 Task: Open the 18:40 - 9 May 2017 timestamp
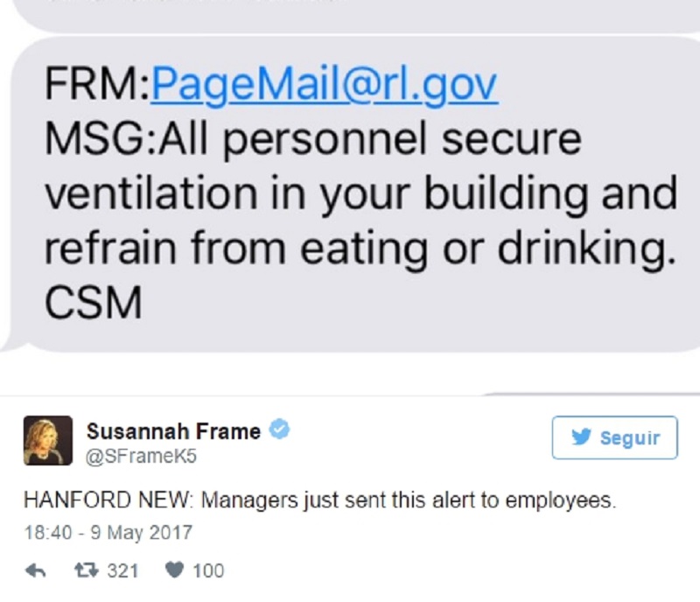pos(107,531)
